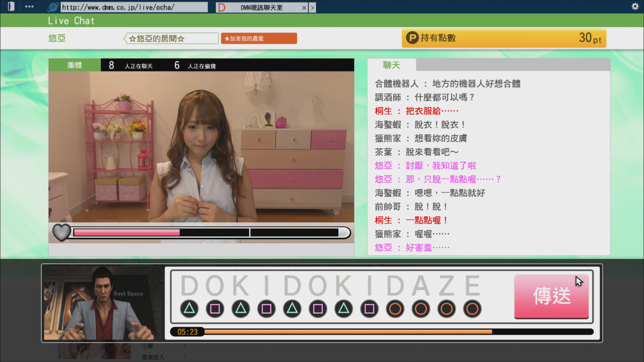
Task: Click the second circle button icon
Action: 421,309
